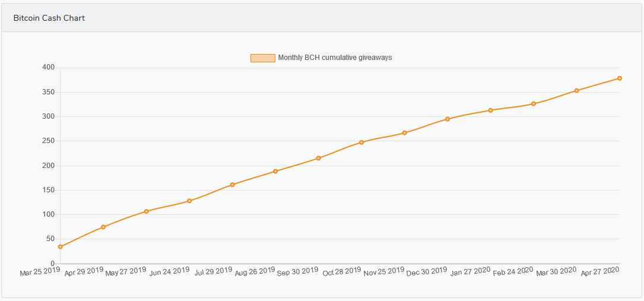644x301 pixels.
Task: Click the 'Apr 29 2019' x-axis label
Action: tap(84, 272)
